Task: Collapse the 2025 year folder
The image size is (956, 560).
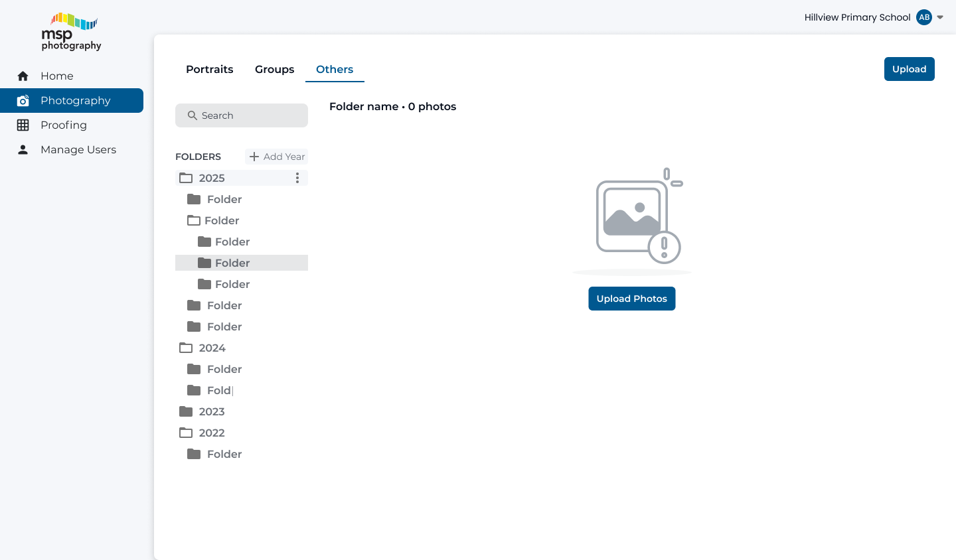Action: click(x=186, y=178)
